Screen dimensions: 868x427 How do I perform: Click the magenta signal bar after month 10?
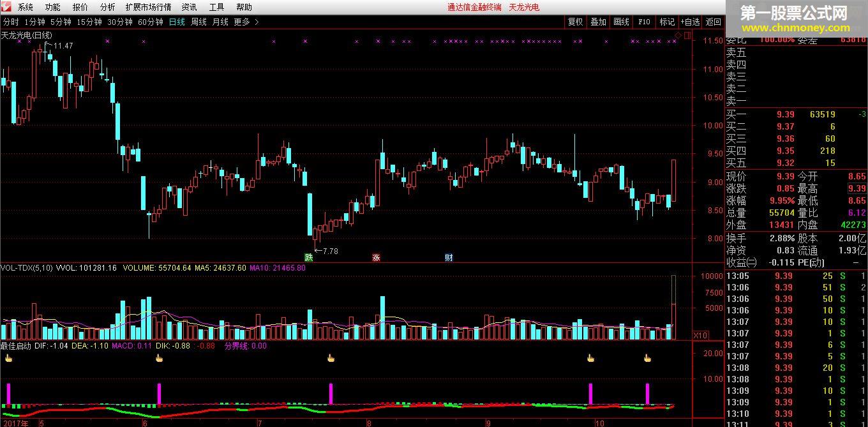[647, 394]
